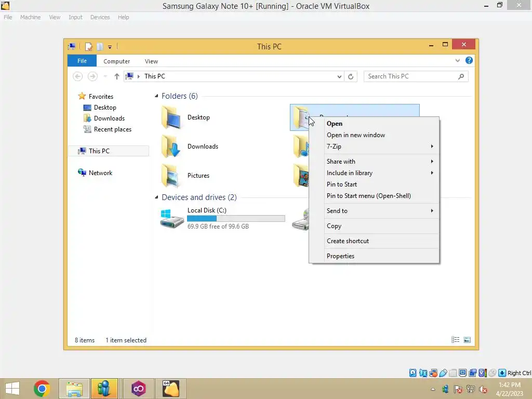Collapse the Folders (6) group
Image resolution: width=532 pixels, height=399 pixels.
pos(156,96)
